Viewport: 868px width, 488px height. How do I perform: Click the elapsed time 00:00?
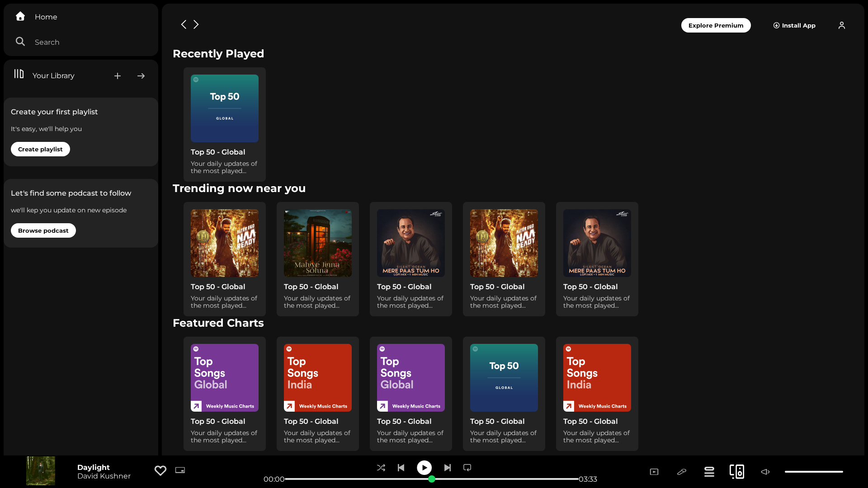274,479
